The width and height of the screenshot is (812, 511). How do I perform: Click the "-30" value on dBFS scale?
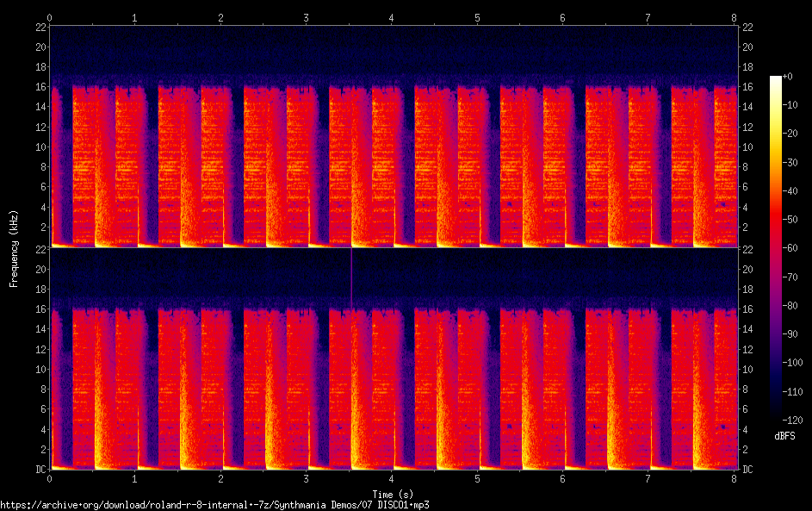pos(790,162)
